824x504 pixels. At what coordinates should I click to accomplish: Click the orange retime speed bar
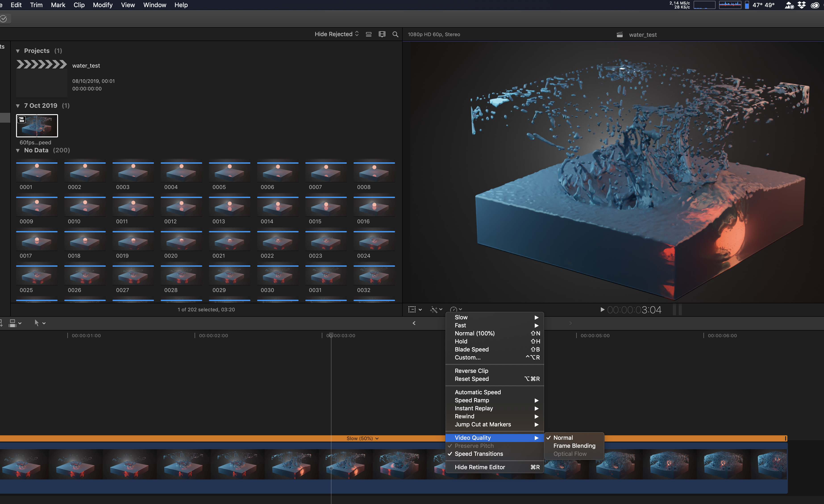pyautogui.click(x=393, y=438)
